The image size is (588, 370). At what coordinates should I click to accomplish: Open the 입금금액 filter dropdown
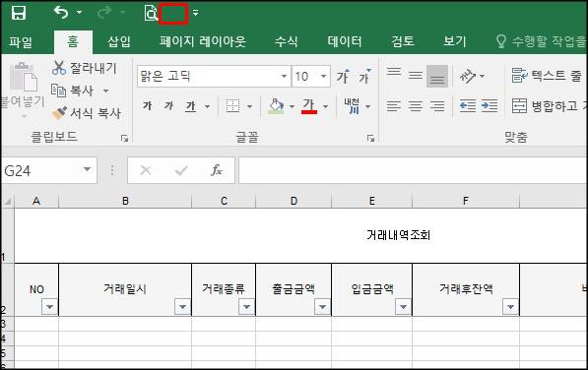click(x=403, y=307)
